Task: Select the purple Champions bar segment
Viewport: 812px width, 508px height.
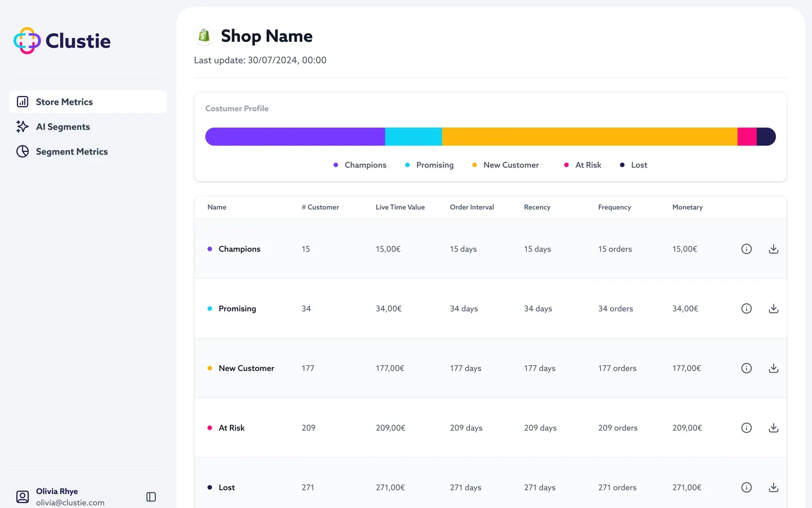Action: (295, 137)
